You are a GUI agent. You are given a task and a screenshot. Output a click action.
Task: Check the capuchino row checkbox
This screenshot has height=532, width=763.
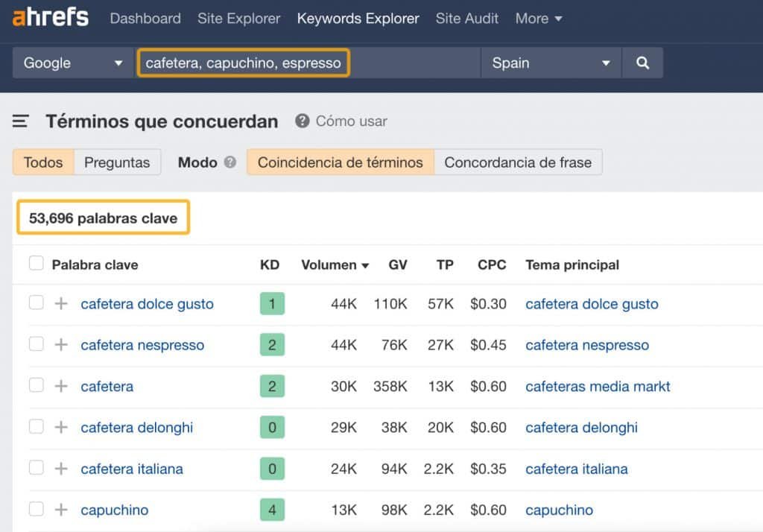coord(36,509)
